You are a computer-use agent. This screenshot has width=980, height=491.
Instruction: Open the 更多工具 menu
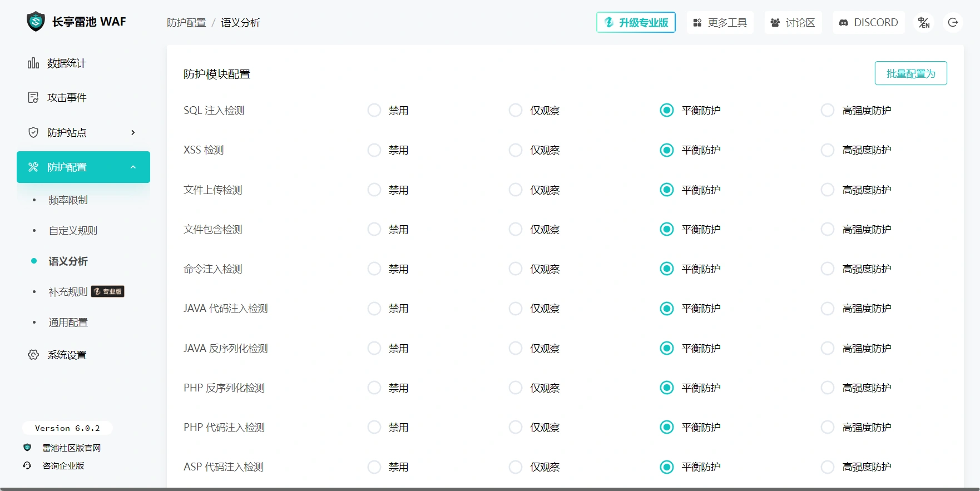coord(720,23)
